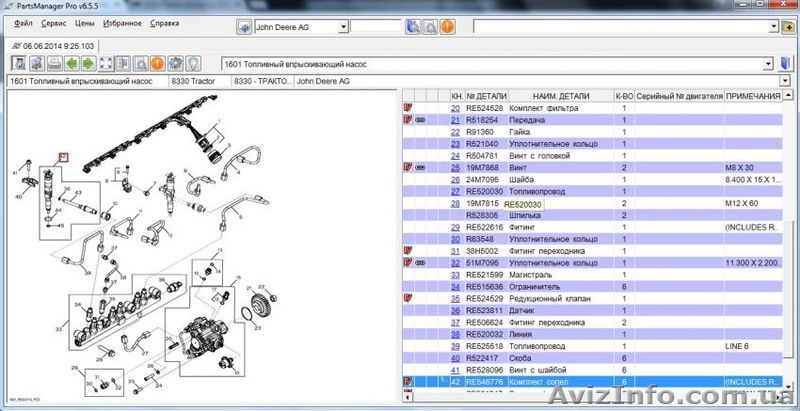Click the gear settings icon in diagram toolbar

(174, 63)
